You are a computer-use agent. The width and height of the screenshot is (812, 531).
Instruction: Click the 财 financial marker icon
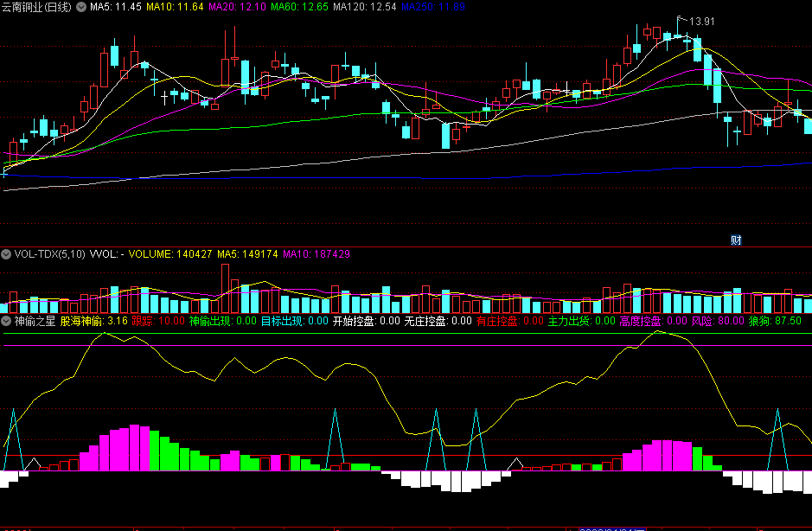tap(736, 240)
